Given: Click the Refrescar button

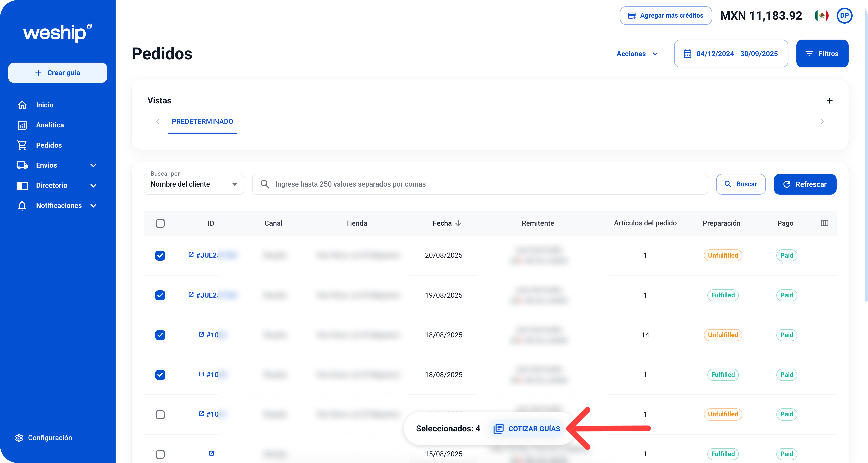Looking at the screenshot, I should tap(805, 184).
